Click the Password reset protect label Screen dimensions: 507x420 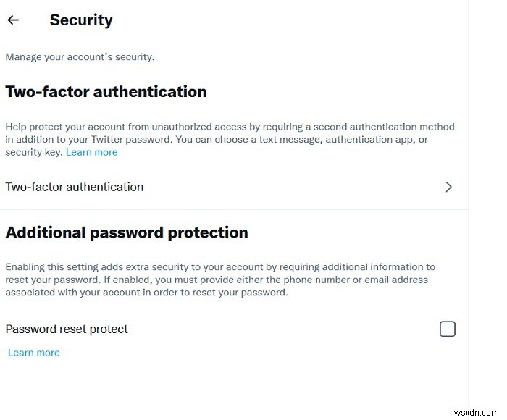(x=67, y=329)
